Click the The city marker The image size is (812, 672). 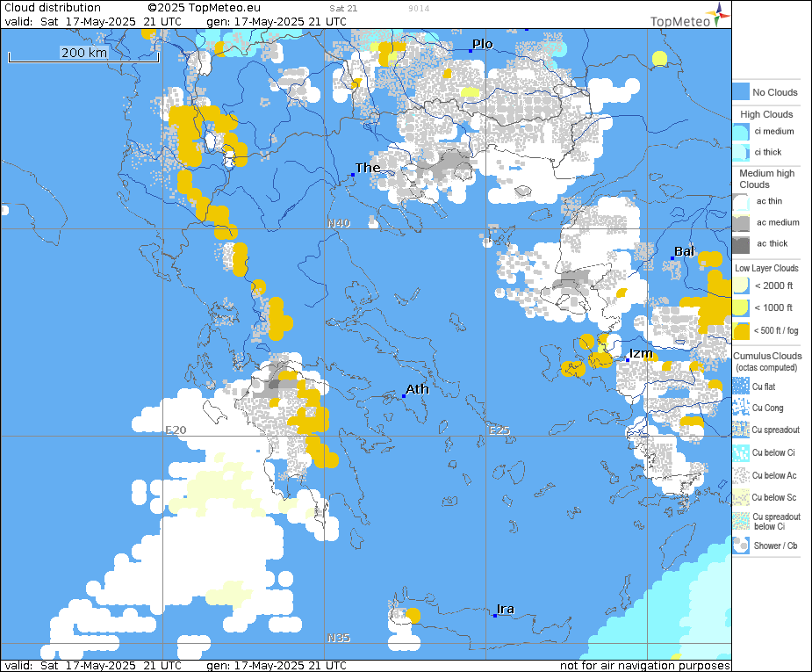(x=353, y=175)
